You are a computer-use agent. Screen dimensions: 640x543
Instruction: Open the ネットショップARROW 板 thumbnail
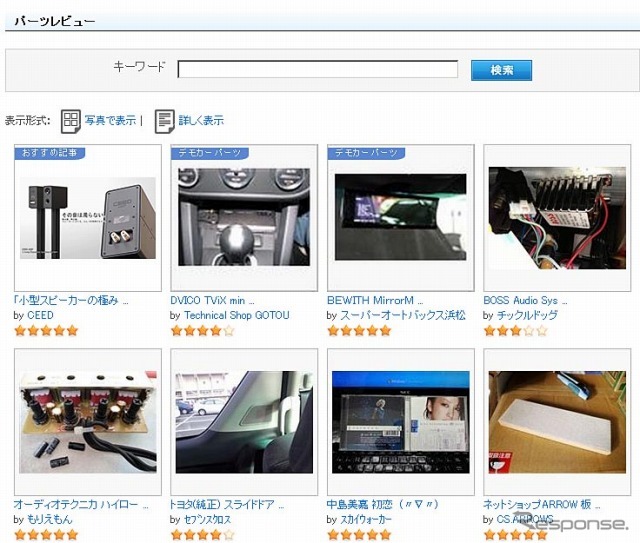pos(556,422)
